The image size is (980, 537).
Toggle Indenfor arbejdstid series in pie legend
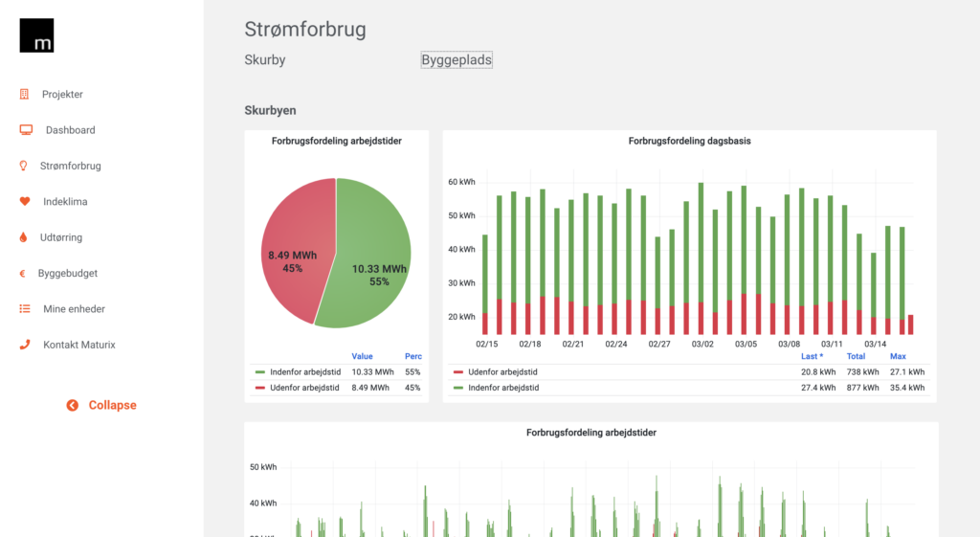pos(305,372)
